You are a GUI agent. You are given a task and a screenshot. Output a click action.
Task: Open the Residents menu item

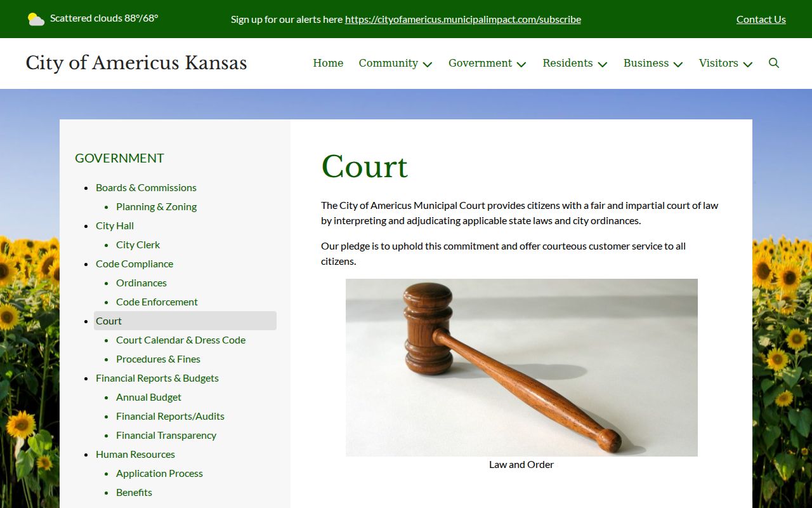tap(568, 63)
